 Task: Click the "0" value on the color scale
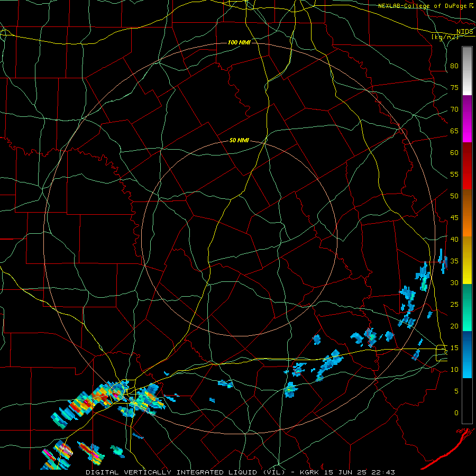click(456, 413)
